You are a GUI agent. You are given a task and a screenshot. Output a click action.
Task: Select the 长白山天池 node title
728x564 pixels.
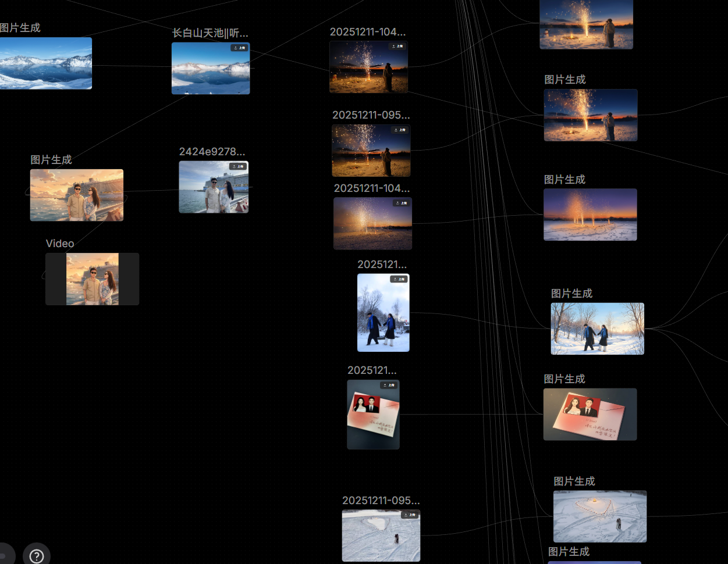tap(210, 33)
